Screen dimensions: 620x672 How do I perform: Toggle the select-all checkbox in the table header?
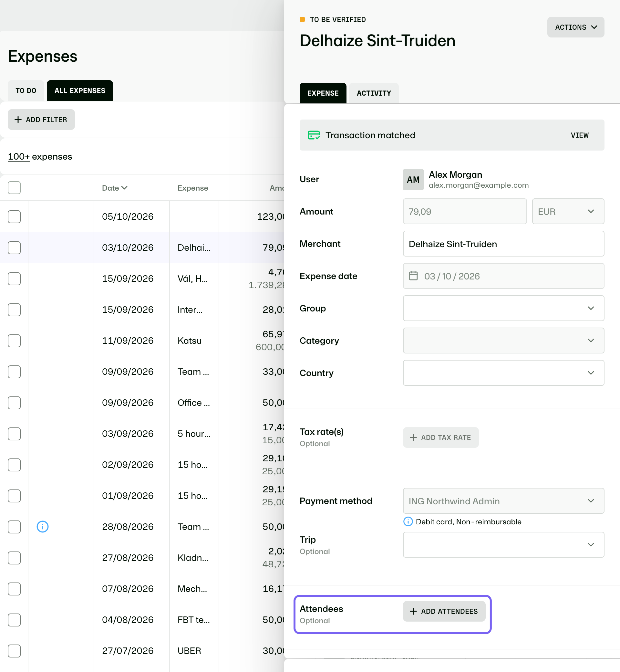coord(14,188)
